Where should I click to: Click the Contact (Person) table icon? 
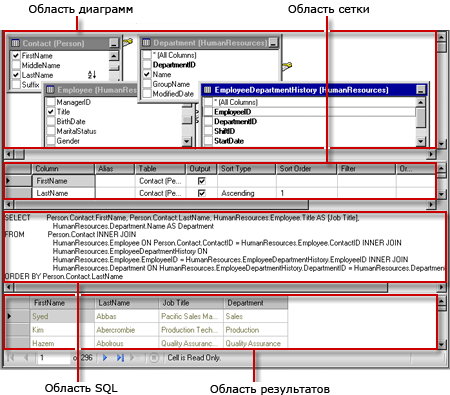tap(15, 43)
